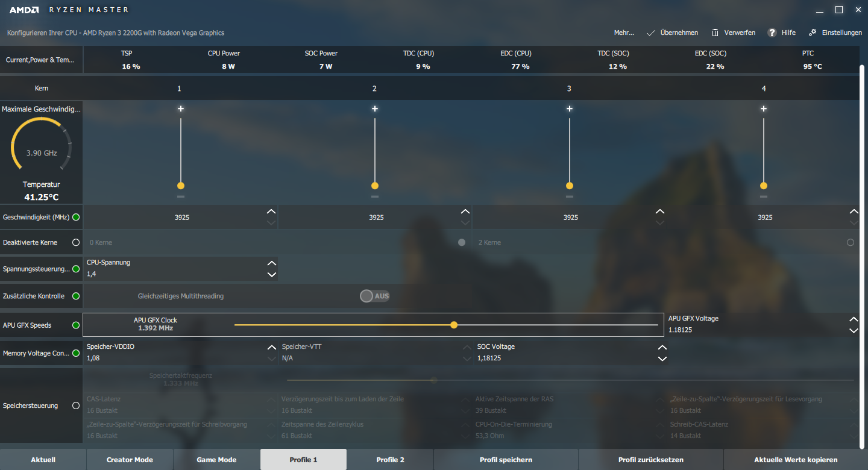Click plus icon above core 4 slider
The image size is (868, 470).
tap(764, 109)
